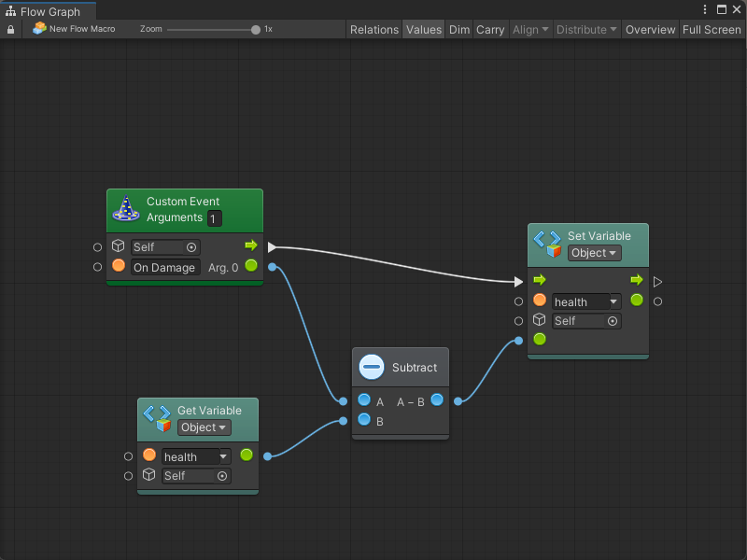The height and width of the screenshot is (560, 747).
Task: Open the Object dropdown on Get Variable
Action: (204, 427)
